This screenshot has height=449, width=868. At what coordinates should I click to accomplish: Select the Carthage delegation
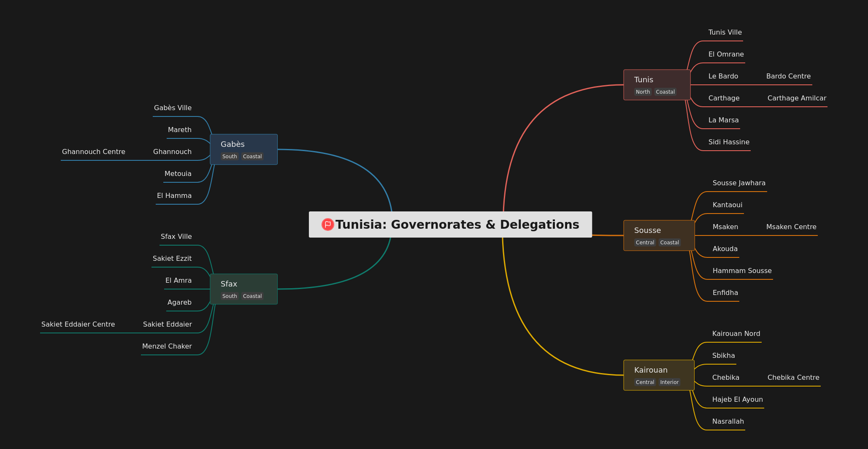pos(724,98)
